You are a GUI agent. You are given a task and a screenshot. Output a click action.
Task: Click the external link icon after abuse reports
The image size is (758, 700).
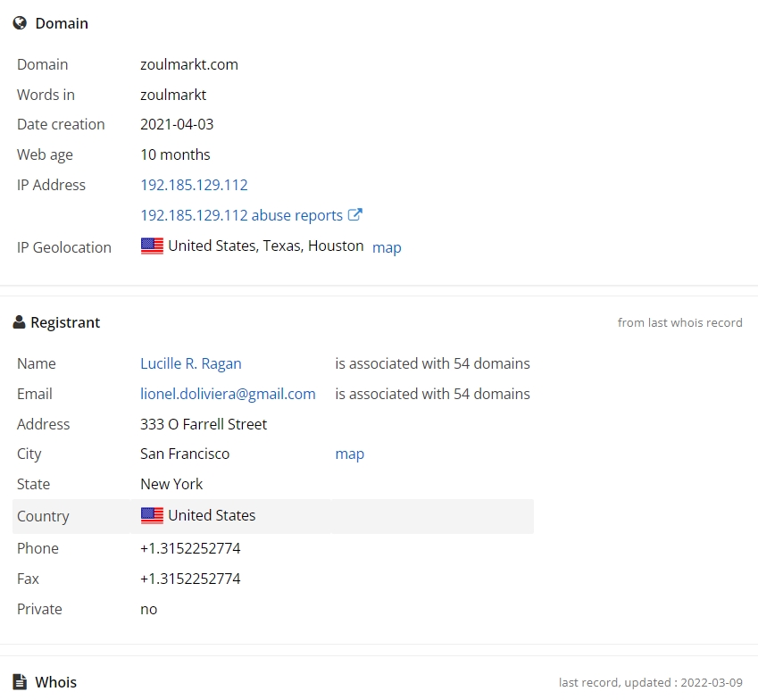(x=355, y=214)
